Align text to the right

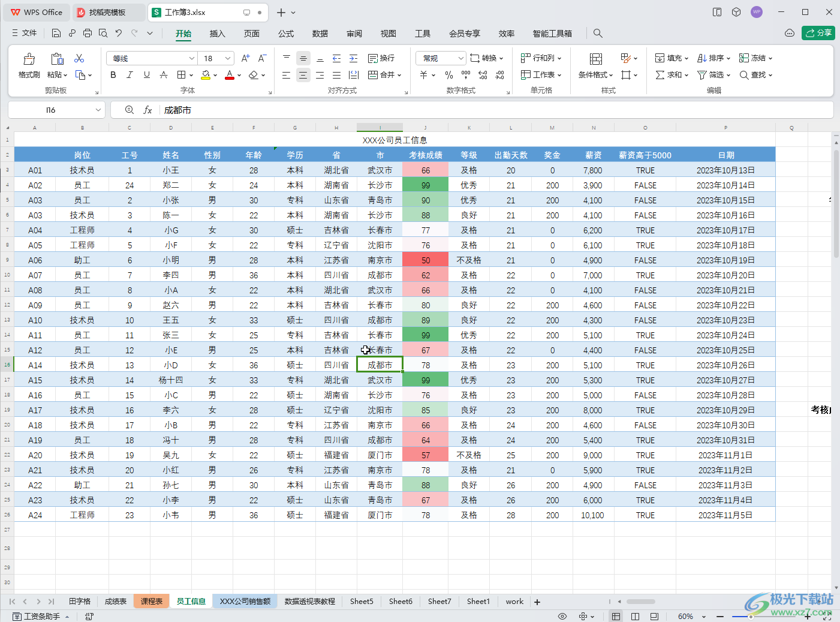320,75
